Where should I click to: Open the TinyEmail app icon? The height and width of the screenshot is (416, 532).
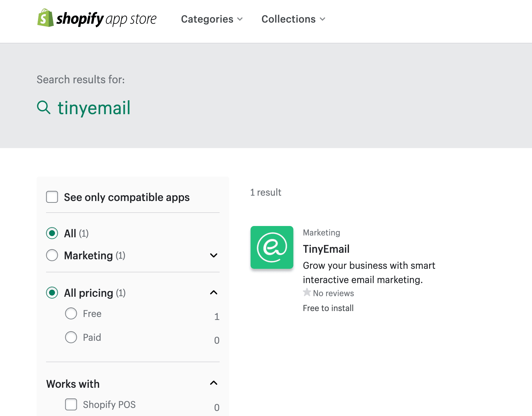(x=272, y=247)
